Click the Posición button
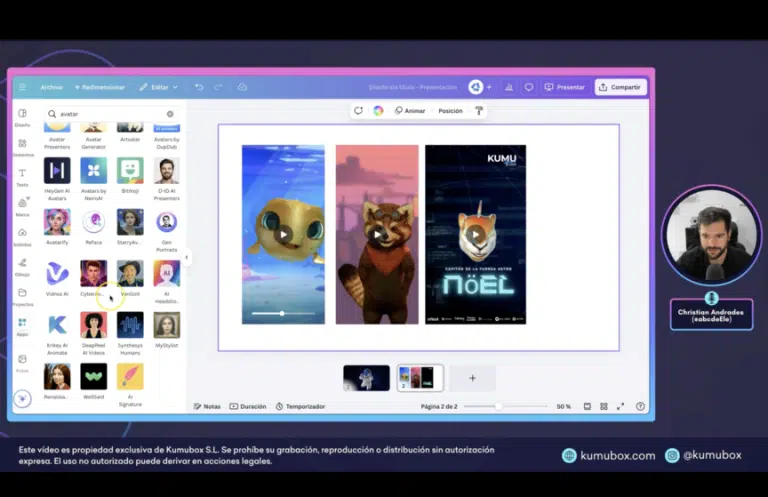 point(450,111)
